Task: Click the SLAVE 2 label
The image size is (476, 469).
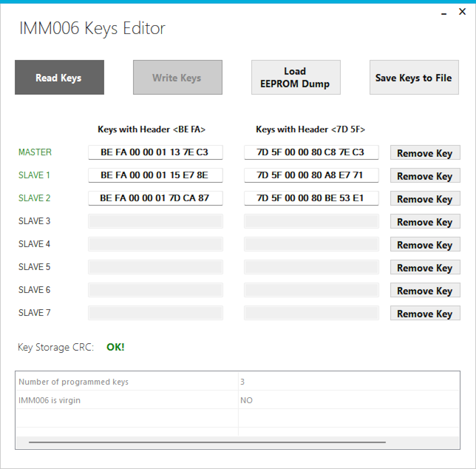Action: click(x=34, y=198)
